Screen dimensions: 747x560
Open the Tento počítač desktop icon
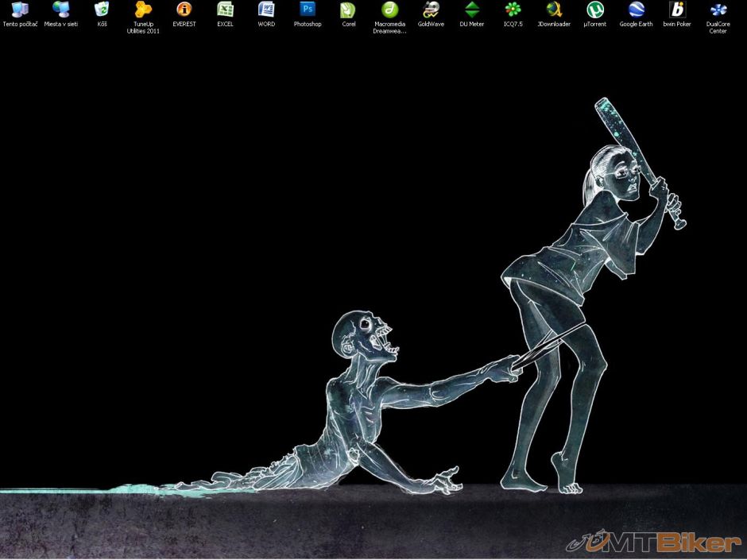click(20, 10)
